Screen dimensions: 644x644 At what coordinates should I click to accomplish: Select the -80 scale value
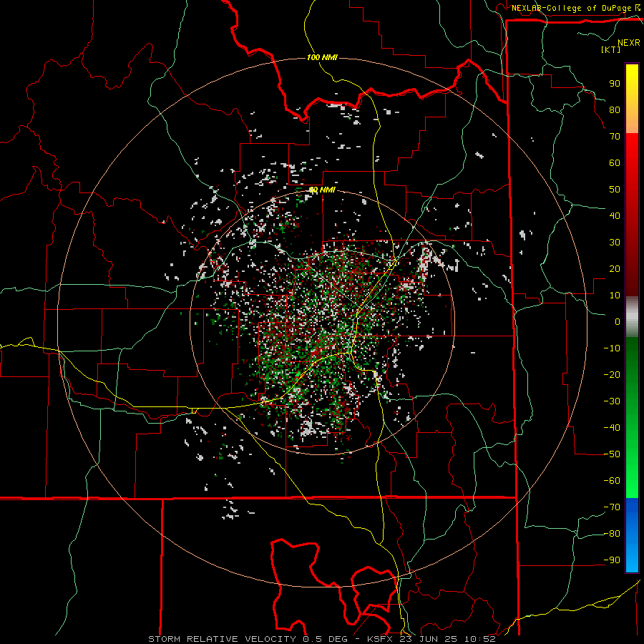coord(612,534)
